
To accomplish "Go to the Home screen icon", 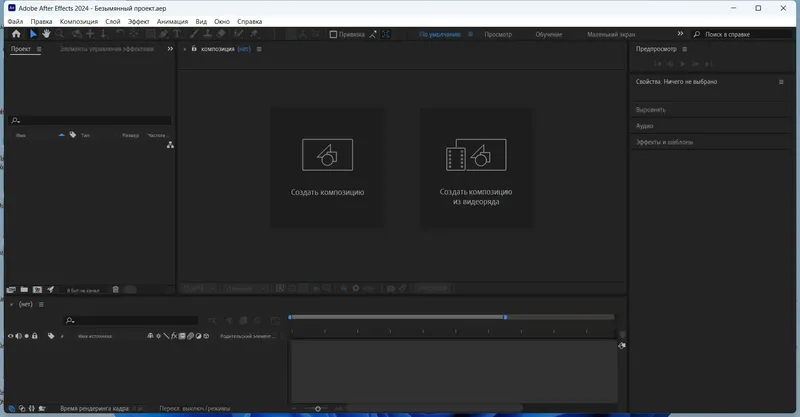I will [16, 34].
